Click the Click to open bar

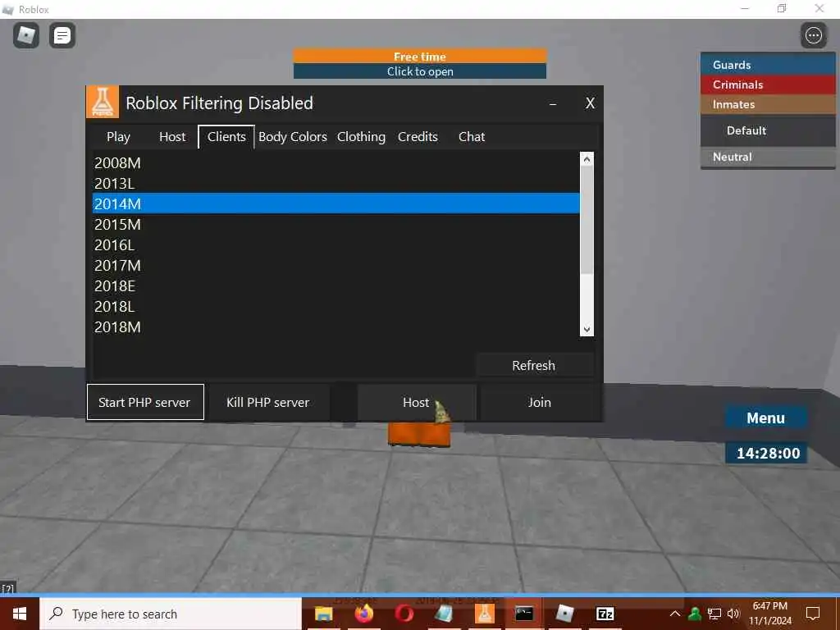pos(420,71)
